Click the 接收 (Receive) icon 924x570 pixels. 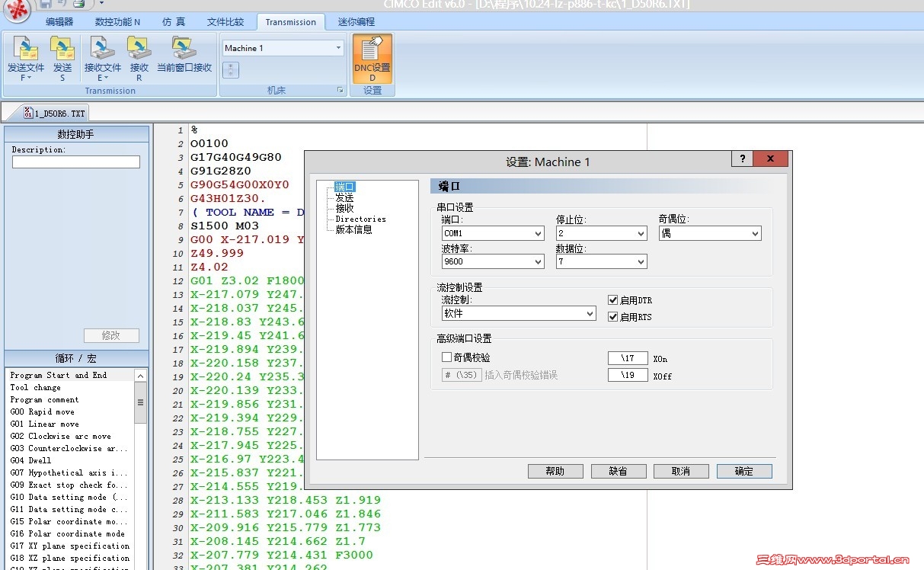click(x=139, y=48)
